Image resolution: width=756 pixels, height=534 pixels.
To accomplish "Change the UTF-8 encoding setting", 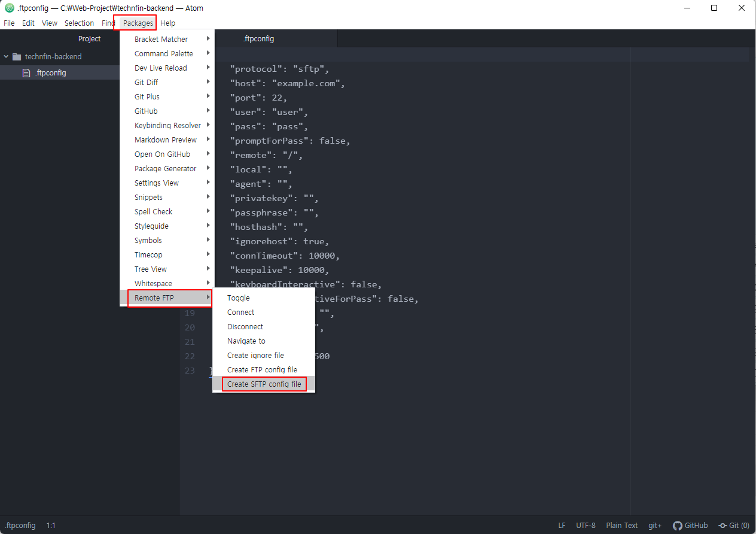I will 586,525.
